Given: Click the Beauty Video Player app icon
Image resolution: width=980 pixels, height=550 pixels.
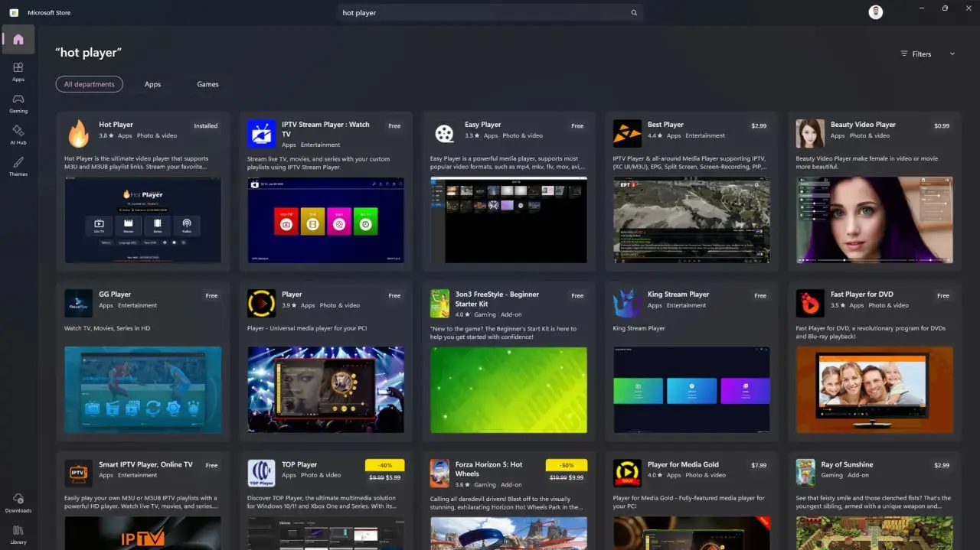Looking at the screenshot, I should [x=810, y=133].
